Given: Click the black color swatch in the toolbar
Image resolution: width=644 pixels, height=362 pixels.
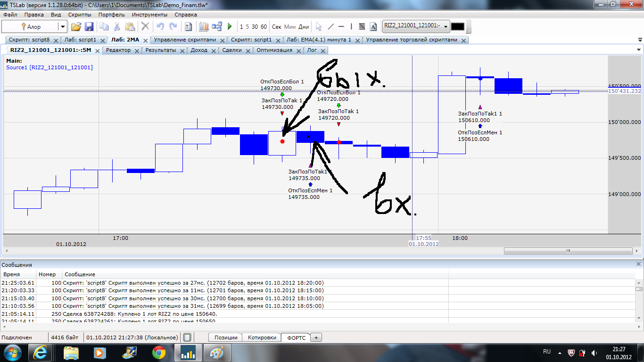Looking at the screenshot, I should (x=457, y=26).
